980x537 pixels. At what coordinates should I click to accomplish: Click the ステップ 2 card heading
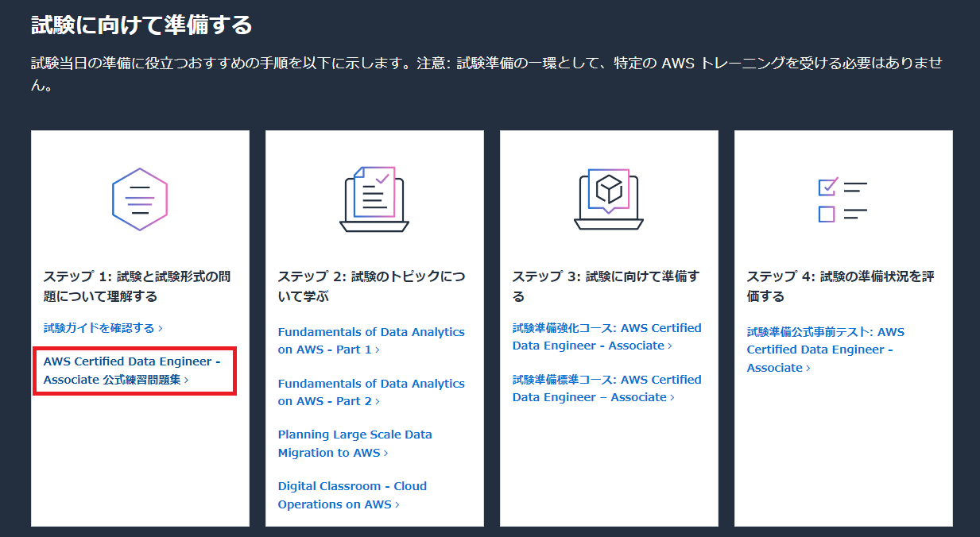click(x=371, y=286)
